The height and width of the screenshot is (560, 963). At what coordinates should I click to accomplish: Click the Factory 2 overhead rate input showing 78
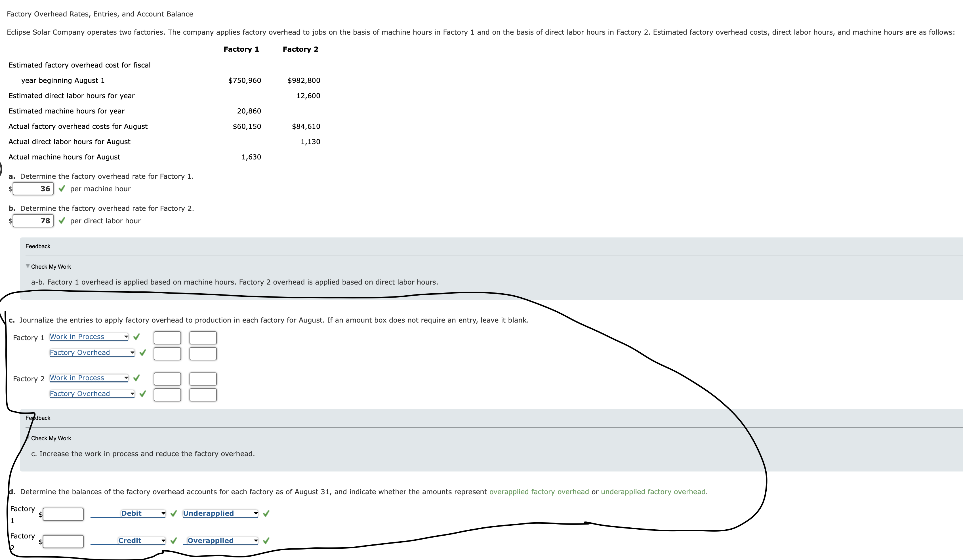(x=34, y=221)
